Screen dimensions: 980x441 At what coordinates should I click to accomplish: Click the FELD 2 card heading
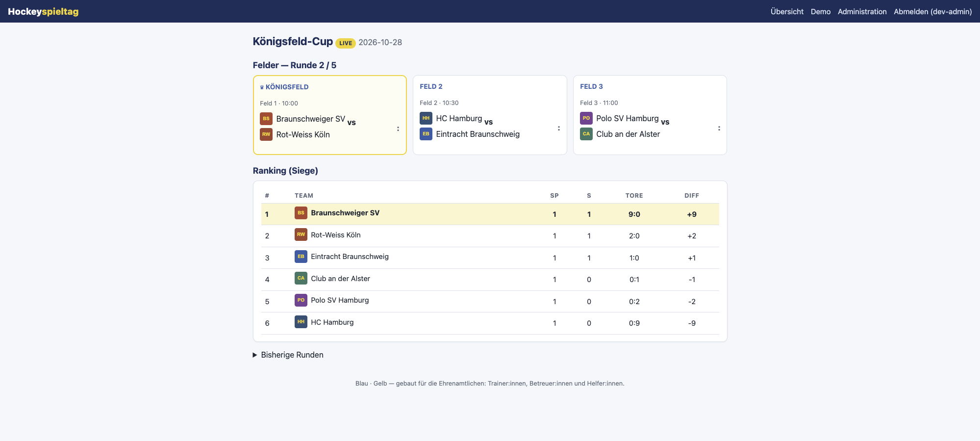click(431, 86)
